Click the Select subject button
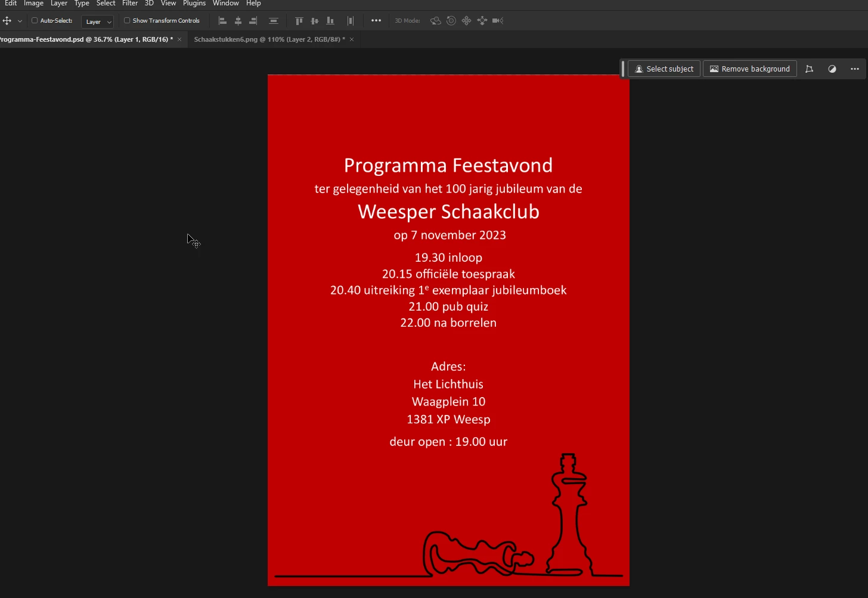868x598 pixels. click(664, 69)
